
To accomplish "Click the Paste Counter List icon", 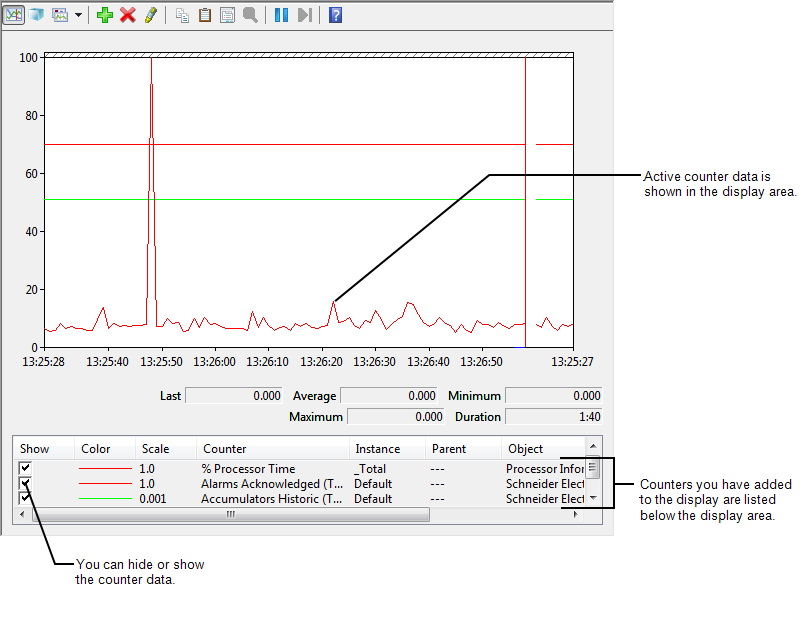I will 205,15.
